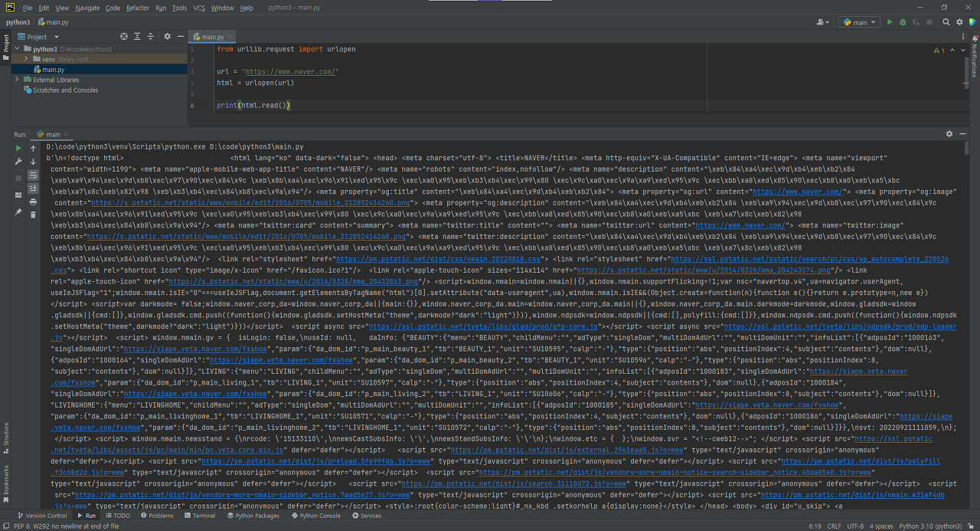Open main run configuration dropdown

point(859,22)
